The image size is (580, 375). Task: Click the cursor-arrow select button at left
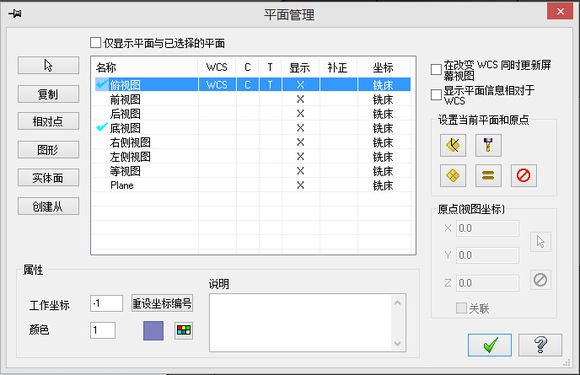click(x=48, y=65)
